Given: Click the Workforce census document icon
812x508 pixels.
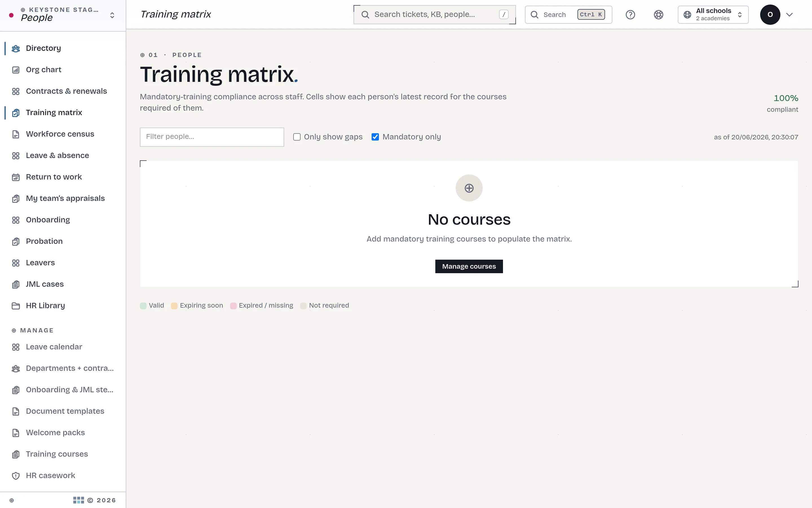Looking at the screenshot, I should (16, 134).
